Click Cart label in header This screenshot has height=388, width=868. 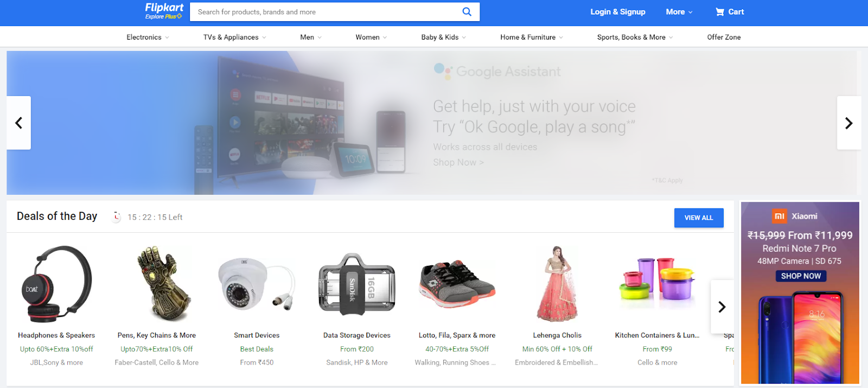[736, 12]
